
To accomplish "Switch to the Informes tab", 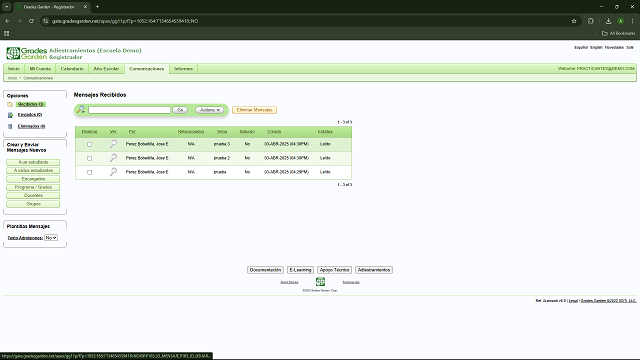I will (x=183, y=69).
